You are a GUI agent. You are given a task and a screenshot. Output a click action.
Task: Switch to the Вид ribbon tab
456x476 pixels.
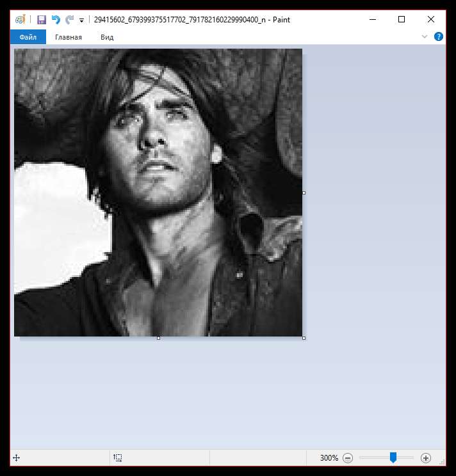tap(107, 37)
